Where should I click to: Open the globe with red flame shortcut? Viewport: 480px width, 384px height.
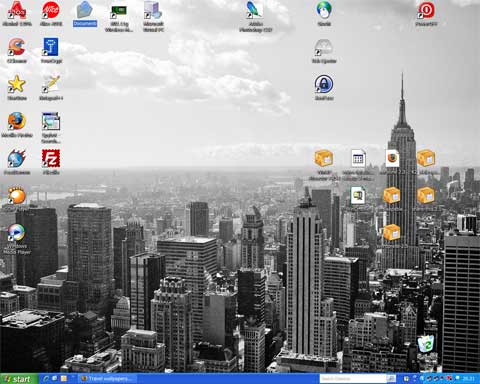(x=17, y=159)
